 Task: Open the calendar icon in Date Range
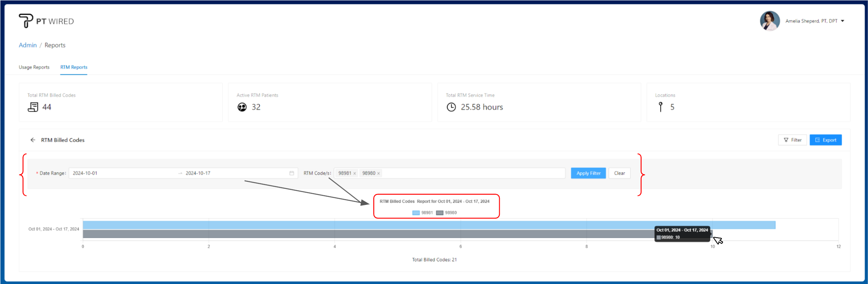(x=292, y=173)
